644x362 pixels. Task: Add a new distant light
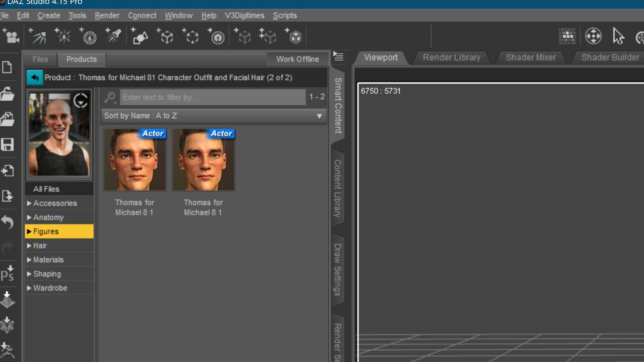37,36
